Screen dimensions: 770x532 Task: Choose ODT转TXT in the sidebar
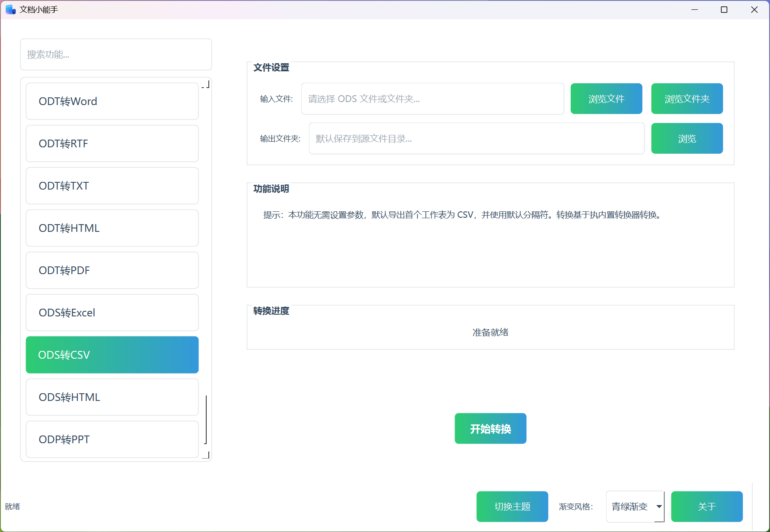[112, 186]
